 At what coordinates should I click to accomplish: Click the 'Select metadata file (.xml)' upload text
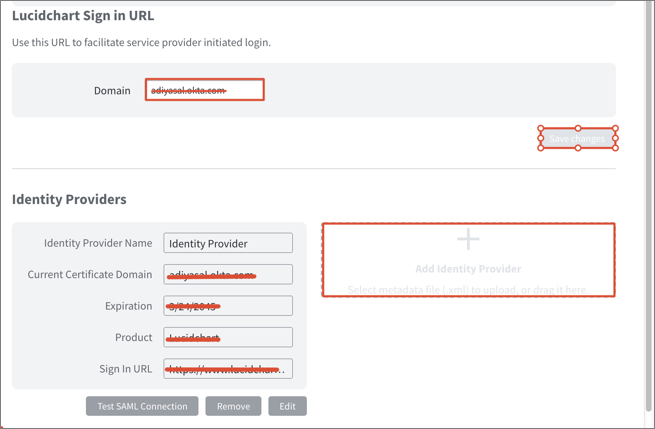click(x=468, y=289)
